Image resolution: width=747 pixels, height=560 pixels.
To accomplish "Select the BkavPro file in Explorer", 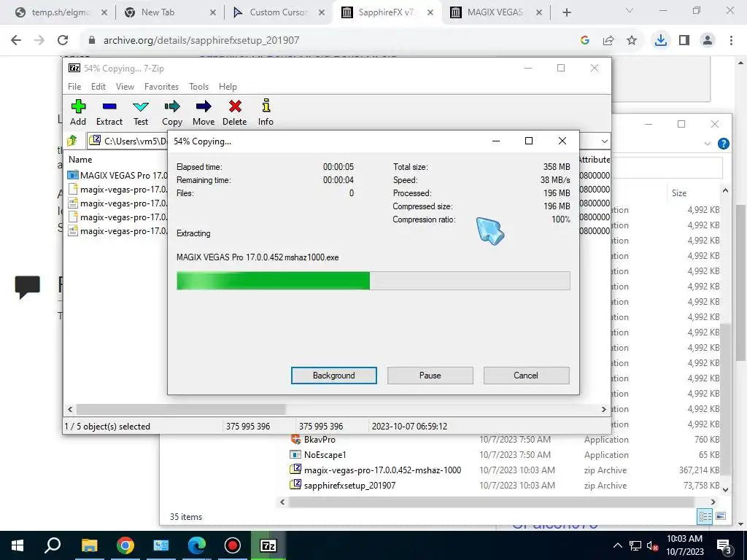I will pyautogui.click(x=320, y=440).
